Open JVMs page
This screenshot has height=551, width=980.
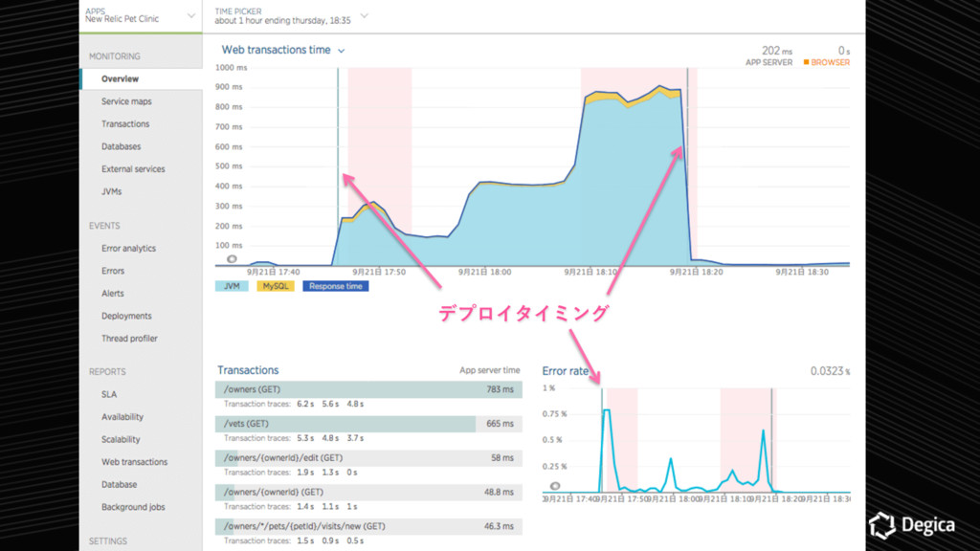tap(111, 191)
